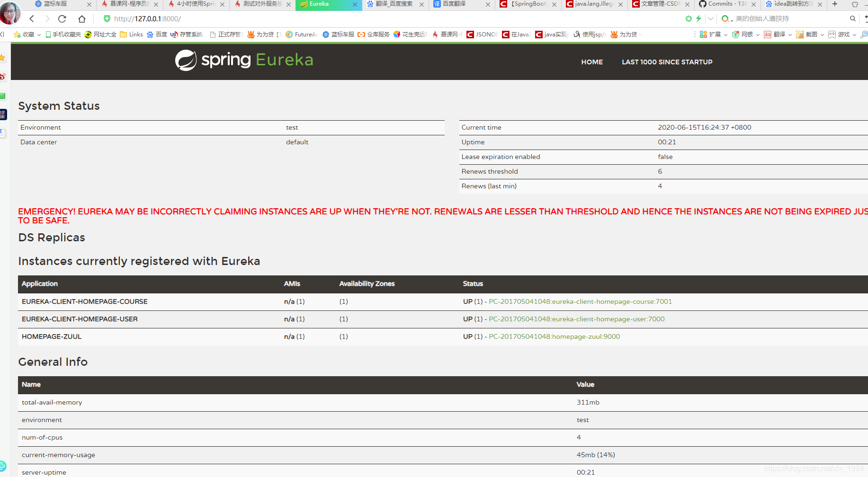This screenshot has width=868, height=477.
Task: Open the user avatar profile picture
Action: tap(10, 13)
